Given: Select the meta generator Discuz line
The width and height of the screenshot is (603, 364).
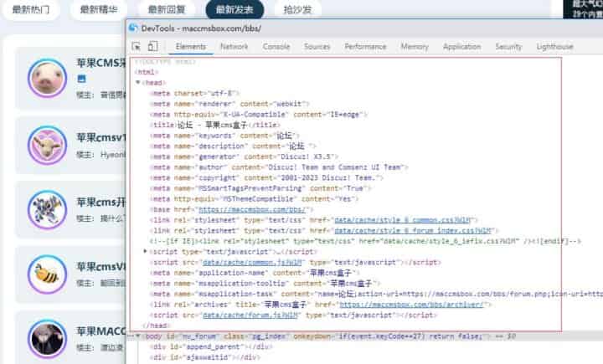Looking at the screenshot, I should point(245,156).
